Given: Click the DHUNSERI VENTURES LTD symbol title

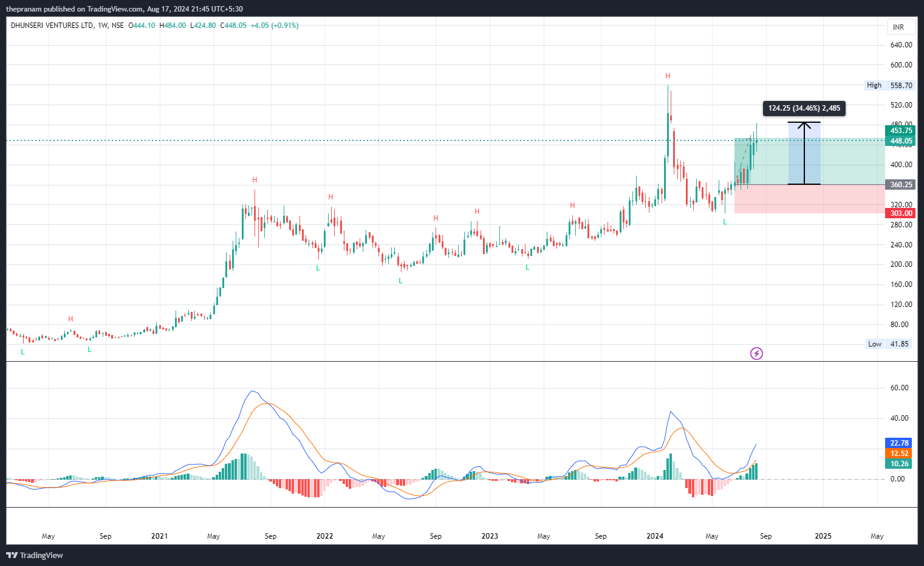Looking at the screenshot, I should click(52, 26).
